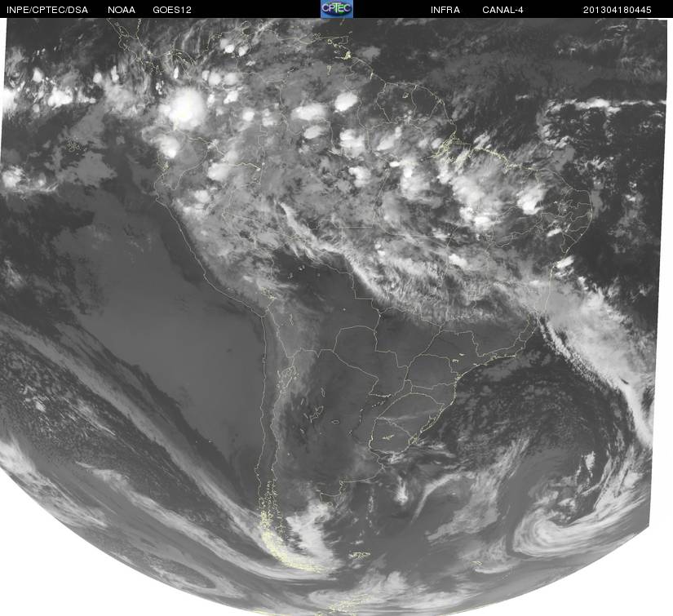Click the satellite image of South America
This screenshot has width=673, height=616.
click(336, 317)
